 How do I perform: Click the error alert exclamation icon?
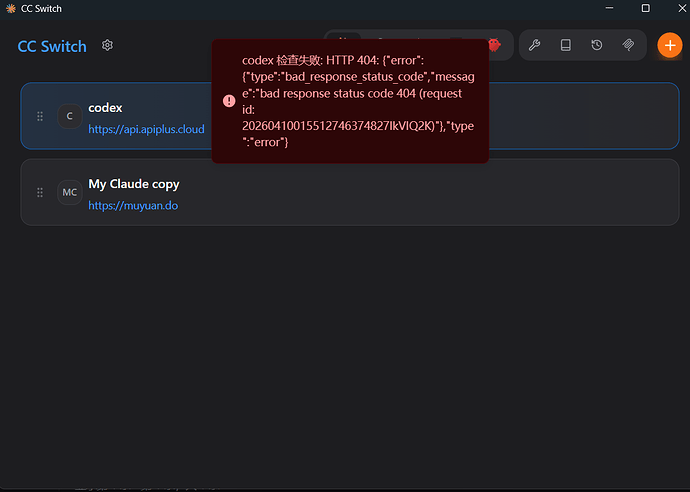[x=229, y=101]
